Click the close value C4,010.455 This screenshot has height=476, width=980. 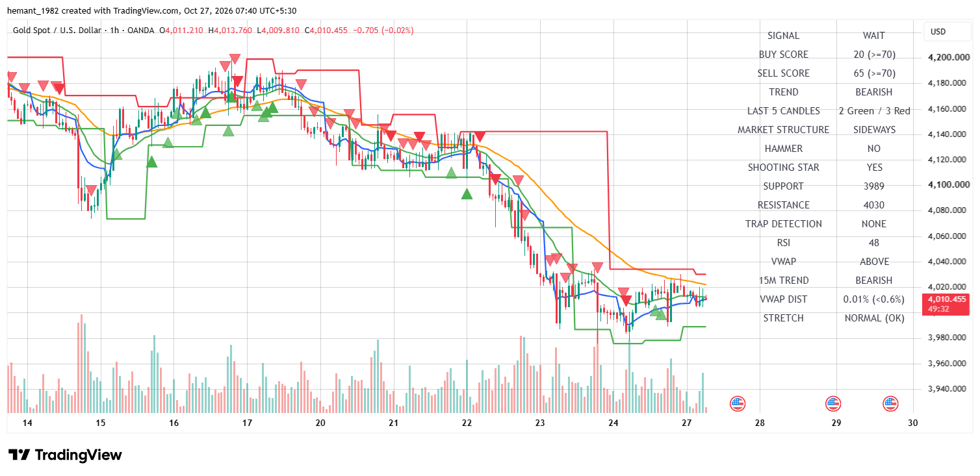[326, 31]
